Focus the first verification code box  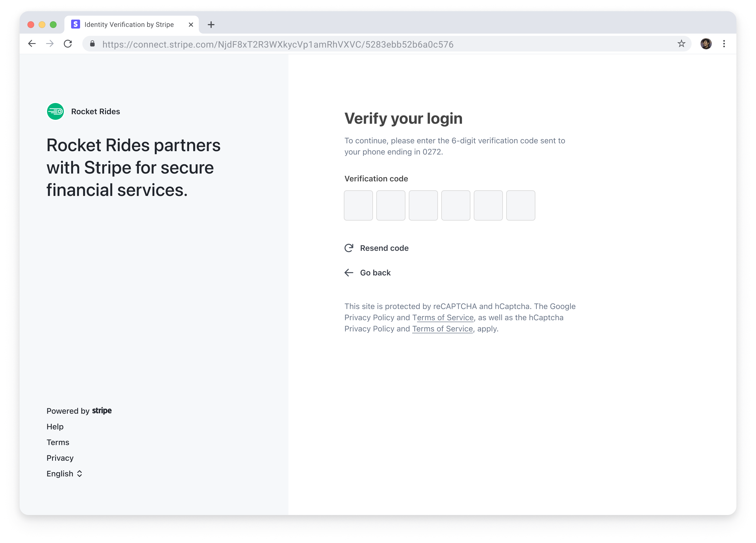point(358,205)
